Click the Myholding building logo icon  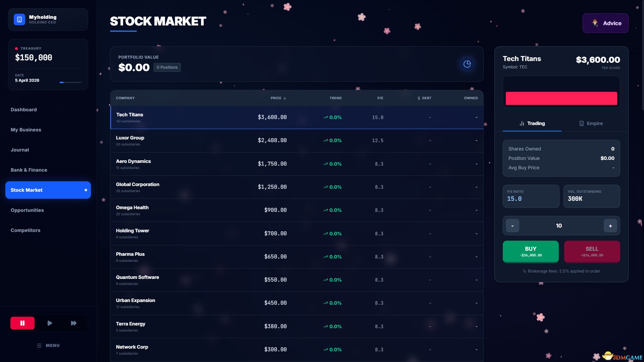pos(19,19)
